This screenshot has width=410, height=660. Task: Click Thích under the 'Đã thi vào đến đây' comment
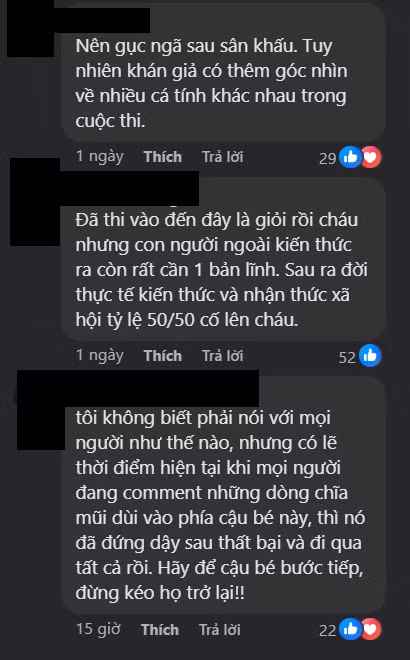[x=162, y=356]
